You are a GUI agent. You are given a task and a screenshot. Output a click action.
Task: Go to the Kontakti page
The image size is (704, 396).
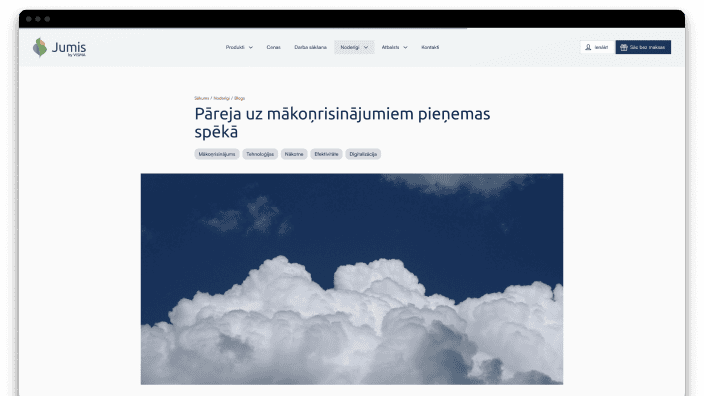(430, 47)
